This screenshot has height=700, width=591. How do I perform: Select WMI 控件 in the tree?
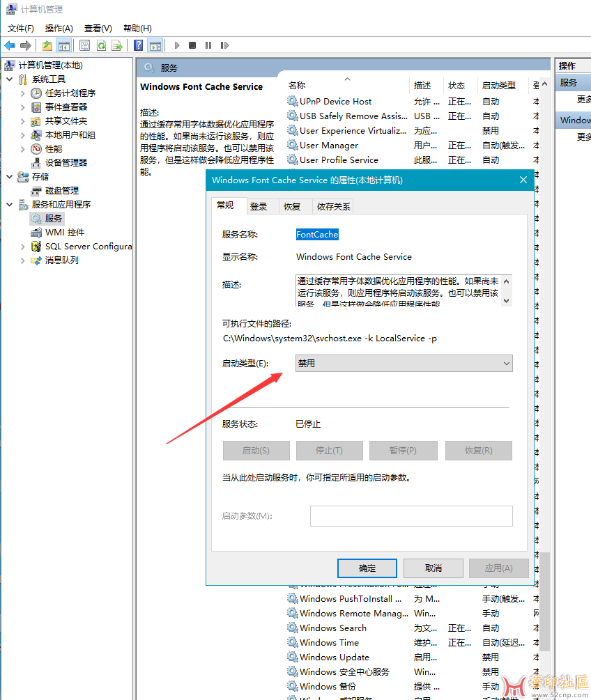65,232
